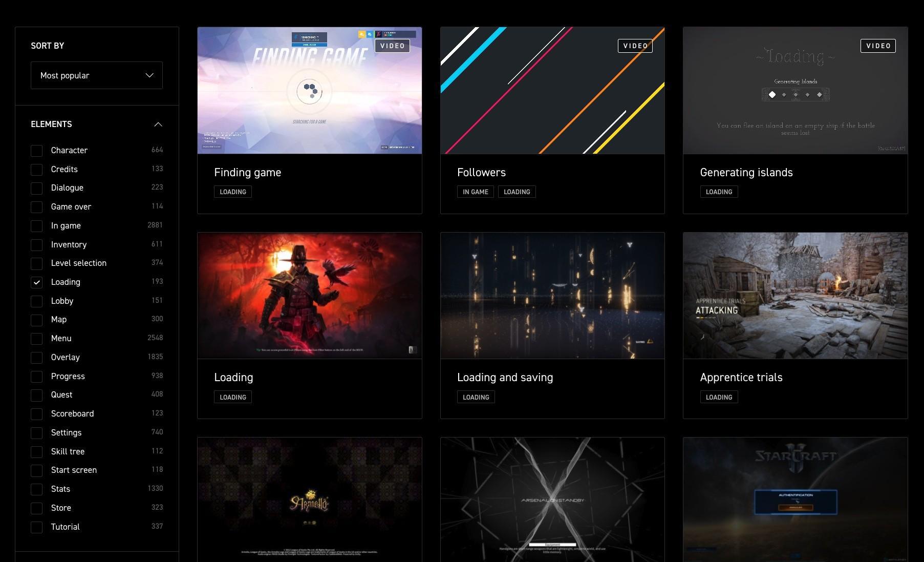Open the Finding game thumbnail

click(x=310, y=91)
